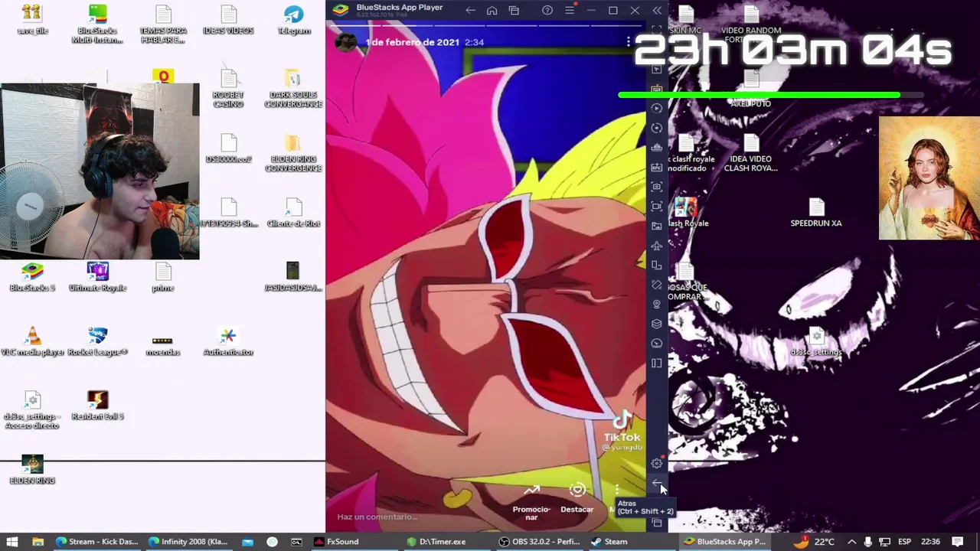Open BlueStacks recent apps from title bar
Viewport: 980px width, 551px height.
pos(514,11)
